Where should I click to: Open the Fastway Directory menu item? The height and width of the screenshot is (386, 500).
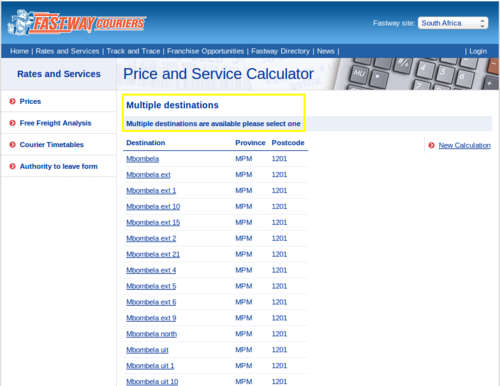point(280,51)
